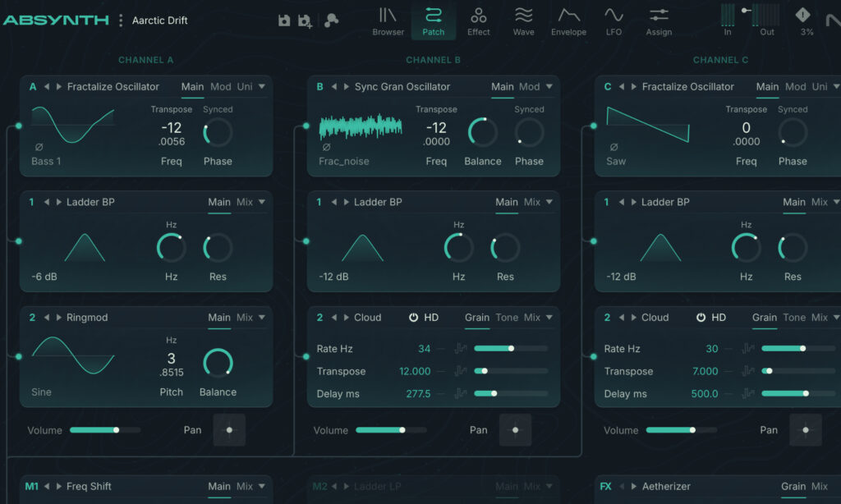Toggle phase invert on oscillator A waveform
This screenshot has height=504, width=841.
pyautogui.click(x=39, y=147)
